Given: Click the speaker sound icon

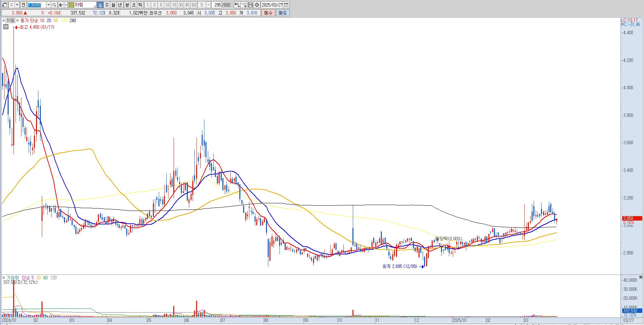Looking at the screenshot, I should [61, 5].
